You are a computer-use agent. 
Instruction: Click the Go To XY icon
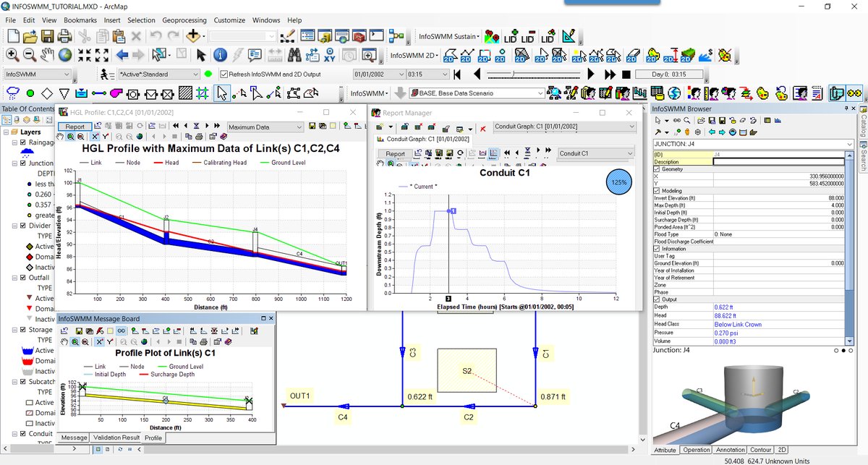(x=329, y=54)
